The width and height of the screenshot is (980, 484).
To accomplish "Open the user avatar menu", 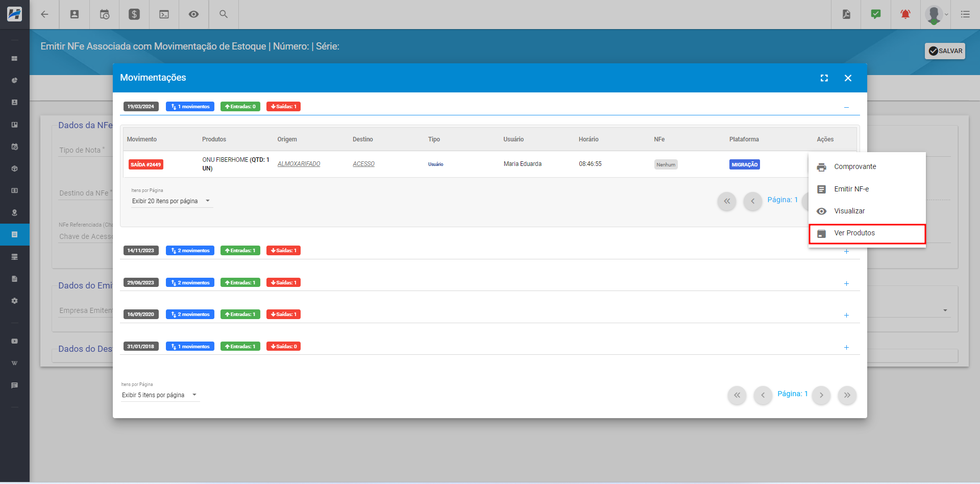I will [x=936, y=15].
